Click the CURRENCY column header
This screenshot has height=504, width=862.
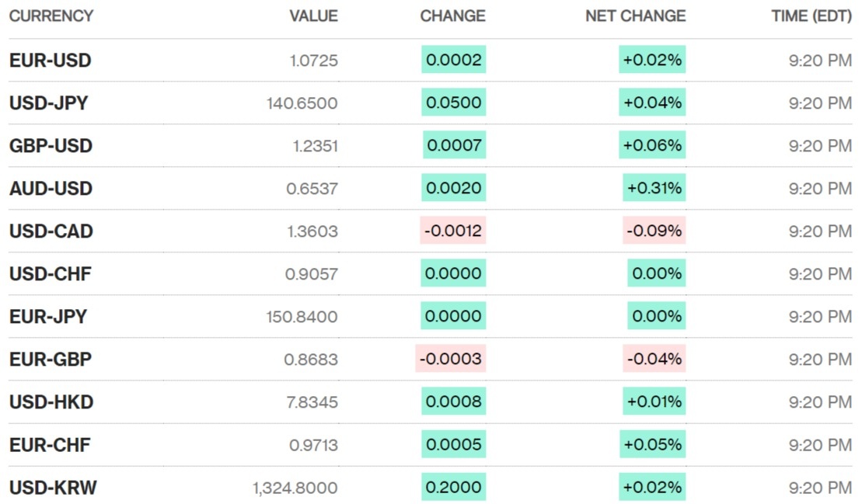coord(51,16)
